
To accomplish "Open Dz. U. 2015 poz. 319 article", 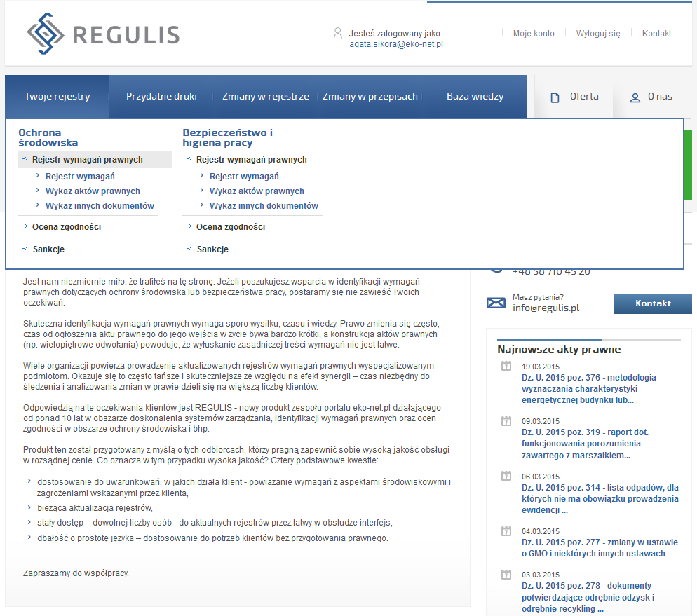I will tap(585, 444).
